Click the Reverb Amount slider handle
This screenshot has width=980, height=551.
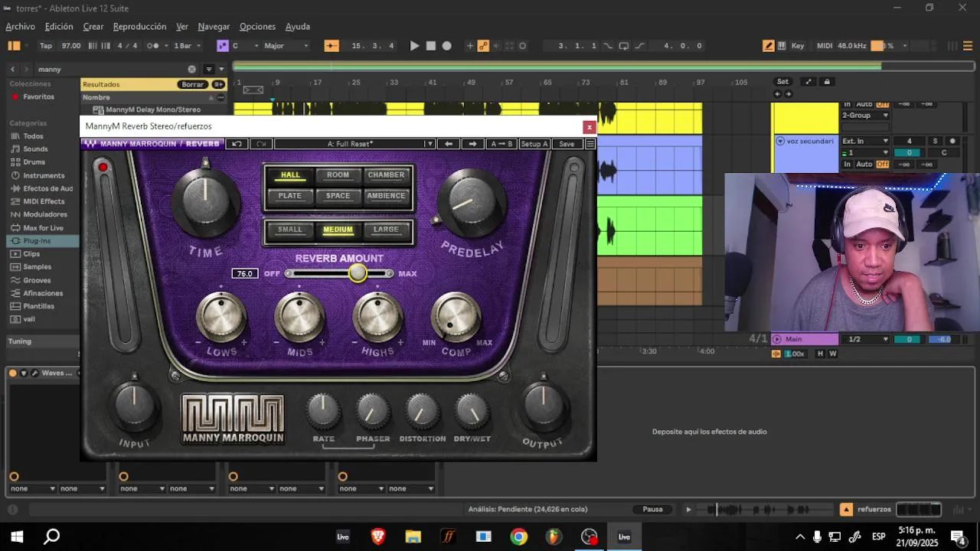[x=358, y=273]
